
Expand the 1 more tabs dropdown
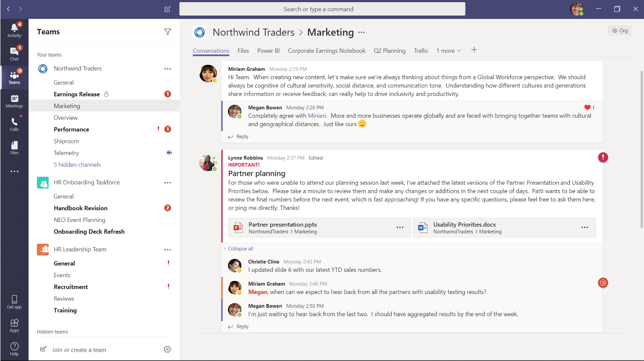pyautogui.click(x=448, y=51)
